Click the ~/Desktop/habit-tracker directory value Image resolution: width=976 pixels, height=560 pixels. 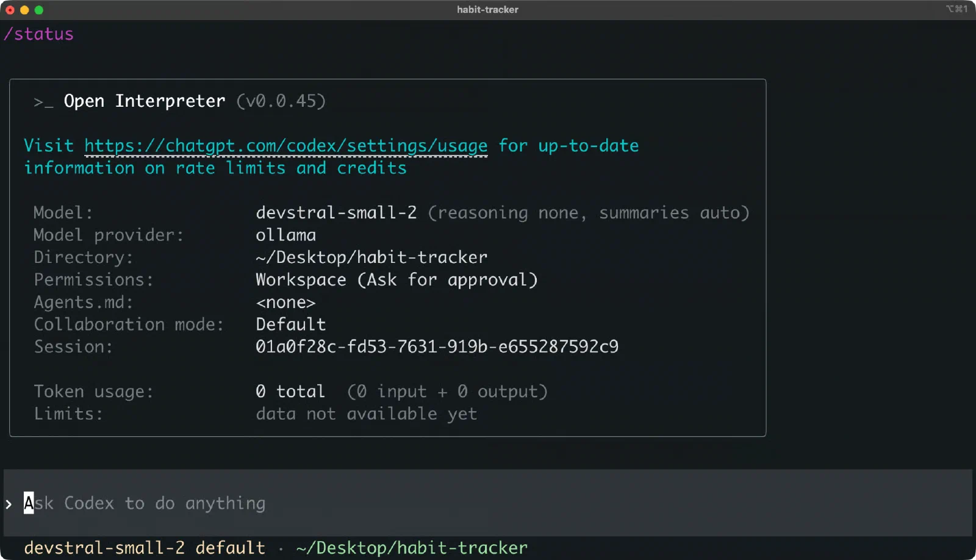pyautogui.click(x=371, y=257)
